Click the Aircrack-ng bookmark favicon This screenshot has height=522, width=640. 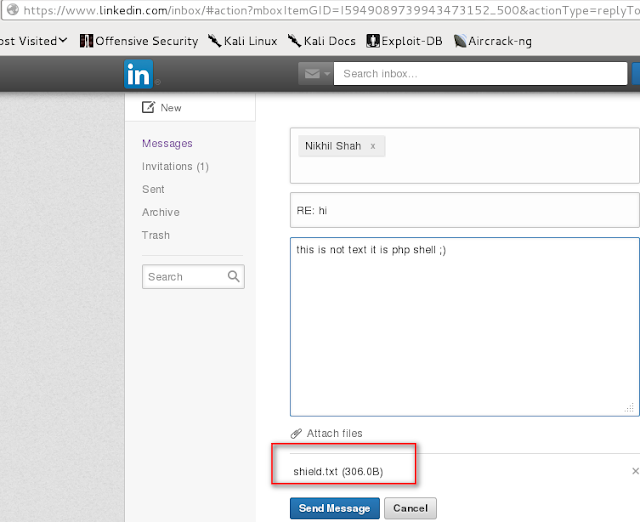tap(460, 41)
